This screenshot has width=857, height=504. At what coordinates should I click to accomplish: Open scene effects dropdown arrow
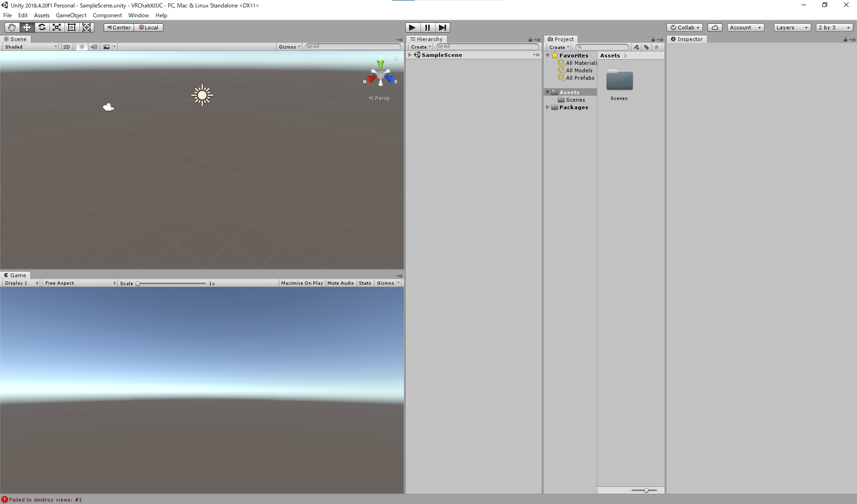114,47
